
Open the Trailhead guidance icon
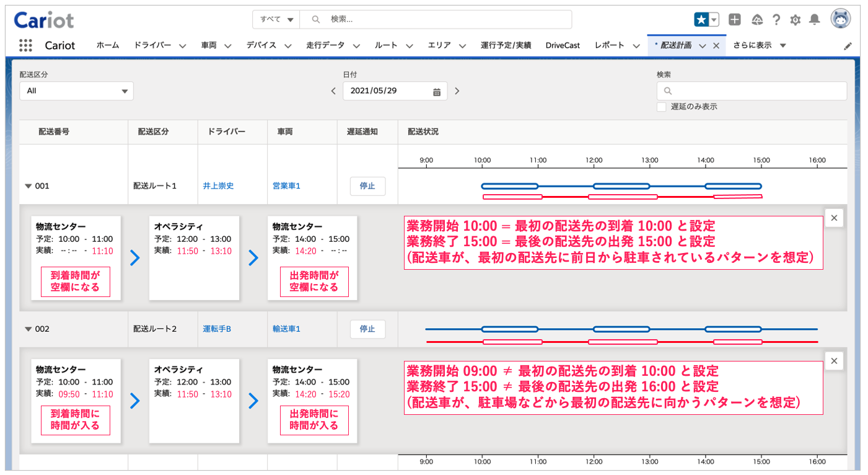[756, 20]
